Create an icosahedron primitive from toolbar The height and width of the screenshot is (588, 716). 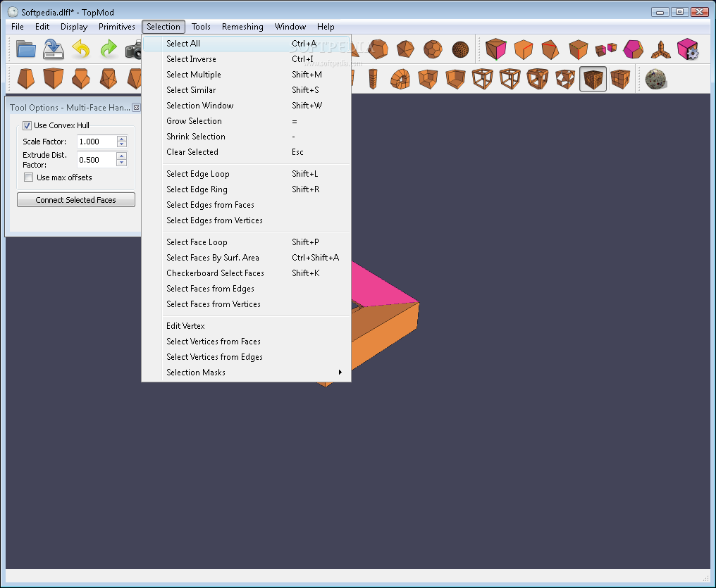coord(405,49)
